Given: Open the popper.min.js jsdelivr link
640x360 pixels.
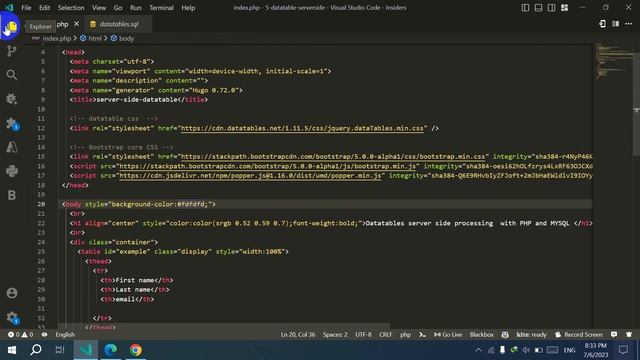Looking at the screenshot, I should pos(250,176).
